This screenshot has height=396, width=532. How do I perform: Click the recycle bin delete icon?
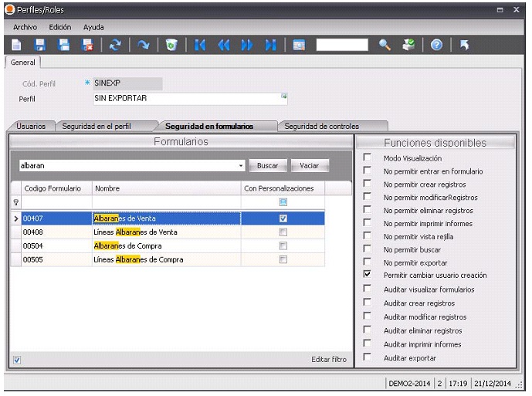[x=171, y=46]
